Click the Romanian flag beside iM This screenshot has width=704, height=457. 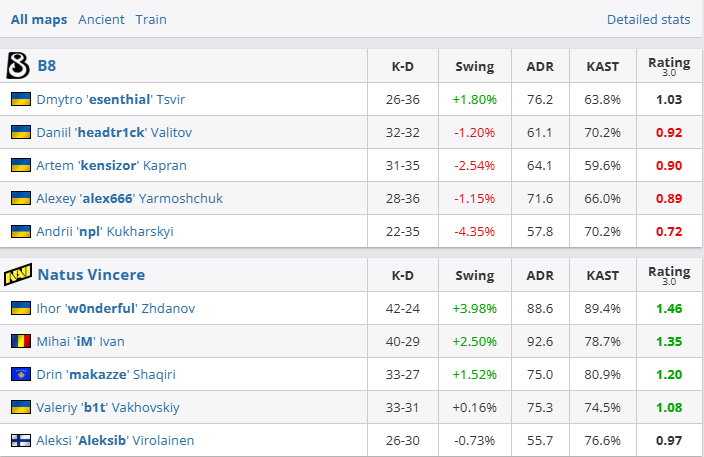tap(20, 341)
